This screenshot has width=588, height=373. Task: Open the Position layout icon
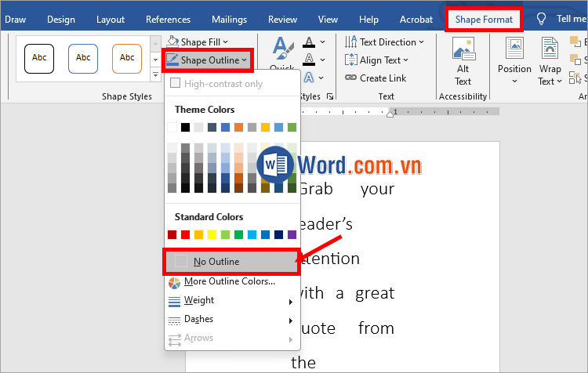514,50
